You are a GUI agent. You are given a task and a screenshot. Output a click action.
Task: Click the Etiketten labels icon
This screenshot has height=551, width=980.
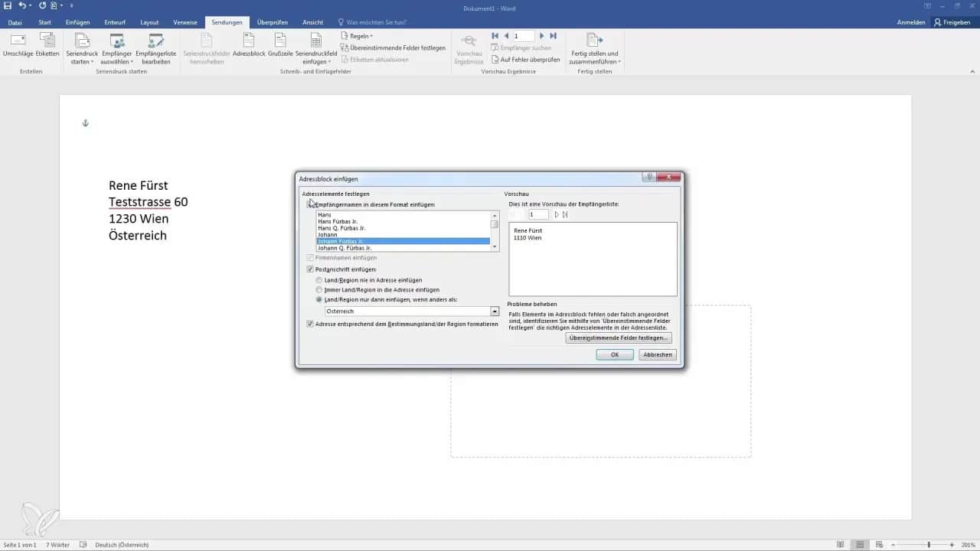click(x=47, y=41)
